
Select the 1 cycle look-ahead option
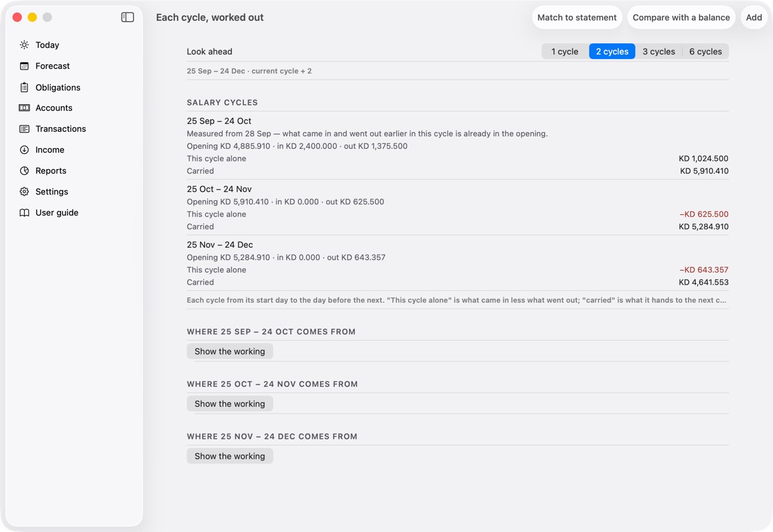click(x=565, y=51)
